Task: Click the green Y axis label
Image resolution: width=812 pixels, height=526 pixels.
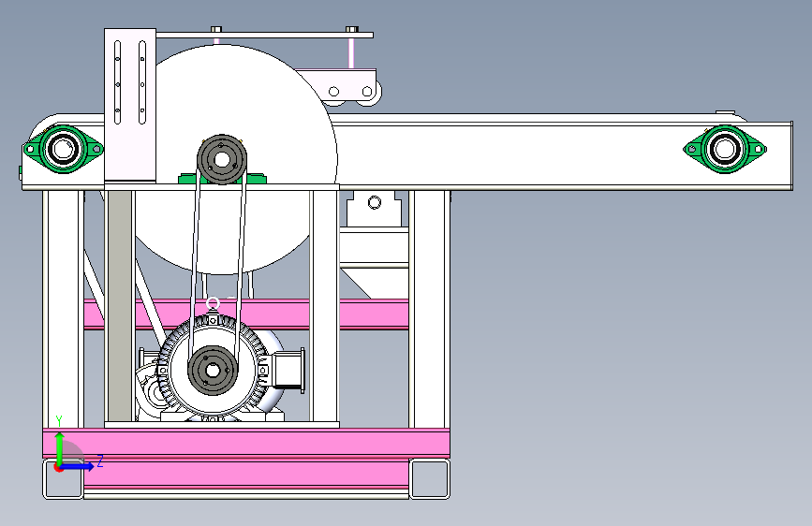Action: click(59, 421)
